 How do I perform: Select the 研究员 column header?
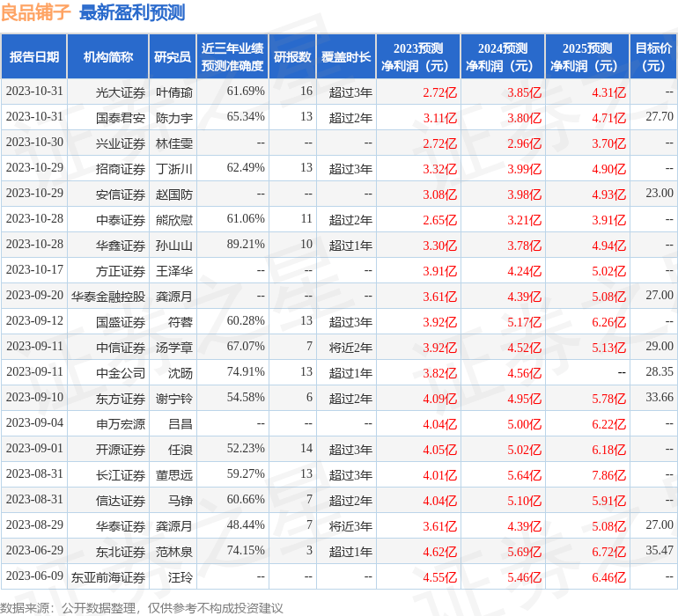[173, 56]
